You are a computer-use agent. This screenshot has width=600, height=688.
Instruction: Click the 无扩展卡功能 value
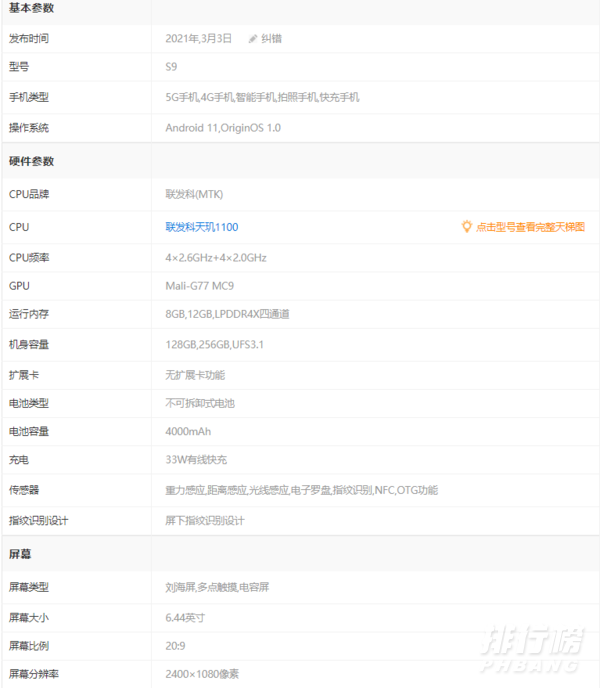(x=195, y=375)
